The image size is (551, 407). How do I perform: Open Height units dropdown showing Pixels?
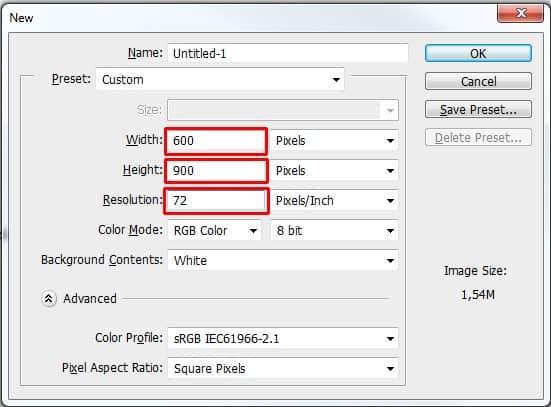[x=335, y=171]
